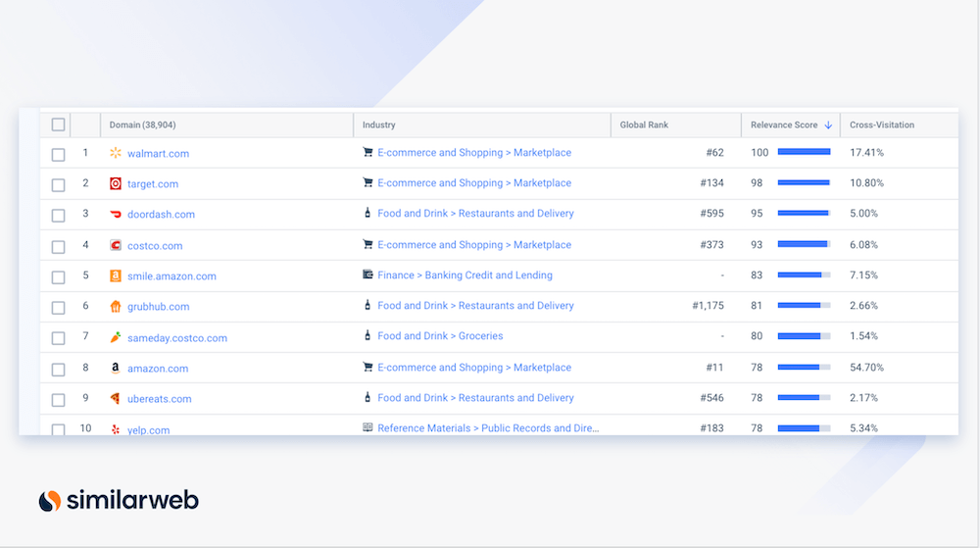
Task: Sort table by Global Rank column
Action: [x=644, y=125]
